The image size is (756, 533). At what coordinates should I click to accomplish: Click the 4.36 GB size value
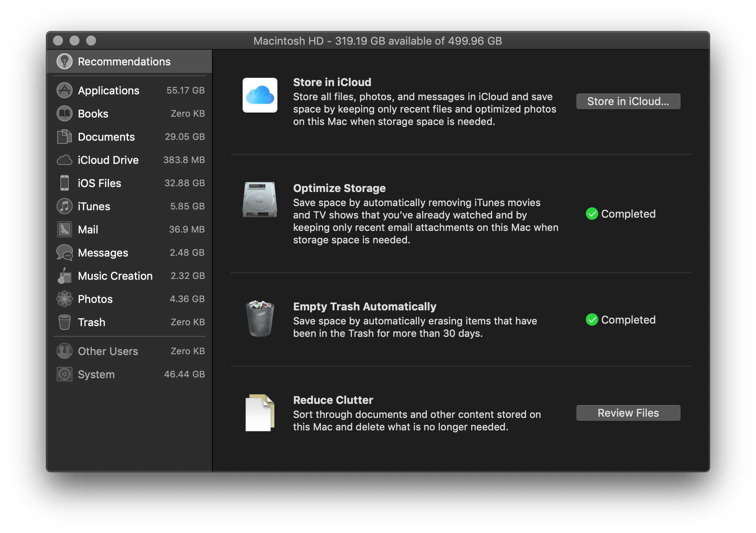coord(187,299)
